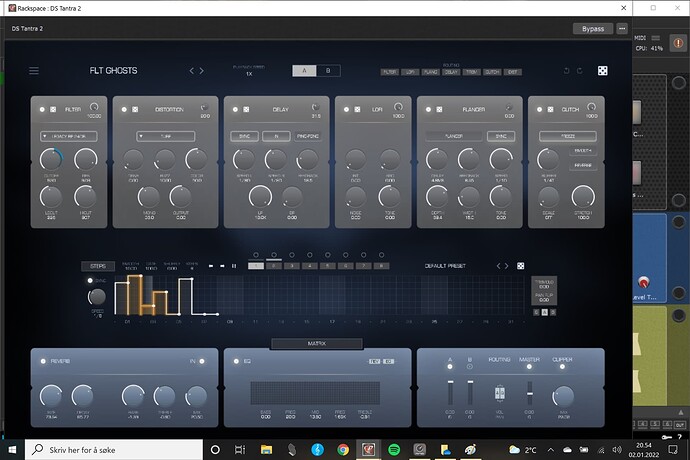The image size is (690, 460).
Task: Adjust the Master volume fader
Action: click(530, 393)
